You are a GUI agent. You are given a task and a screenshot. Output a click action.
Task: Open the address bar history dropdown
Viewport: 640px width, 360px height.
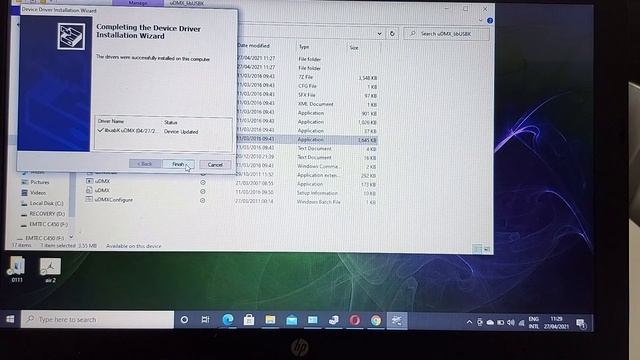pyautogui.click(x=380, y=33)
